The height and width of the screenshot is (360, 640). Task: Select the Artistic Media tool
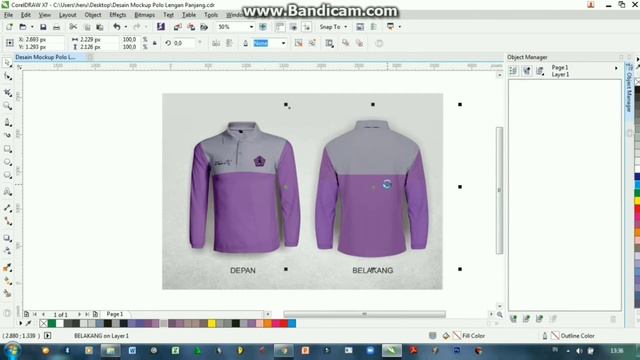tap(7, 135)
